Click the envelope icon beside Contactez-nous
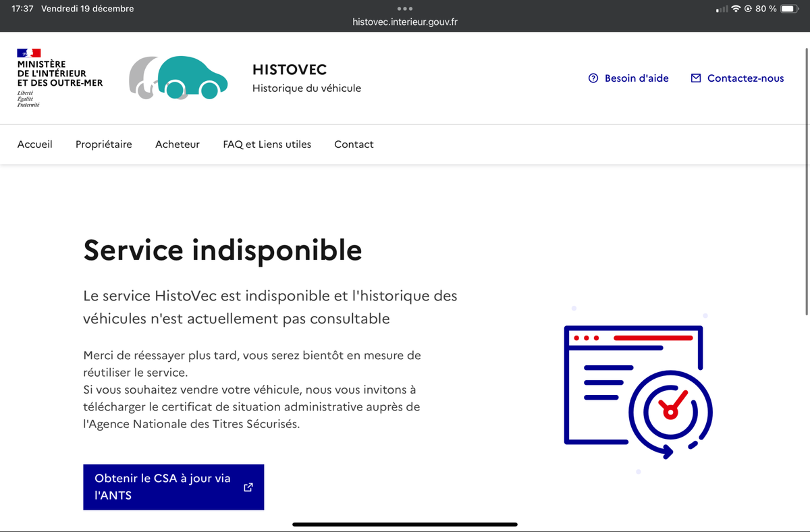The width and height of the screenshot is (810, 532). 696,78
